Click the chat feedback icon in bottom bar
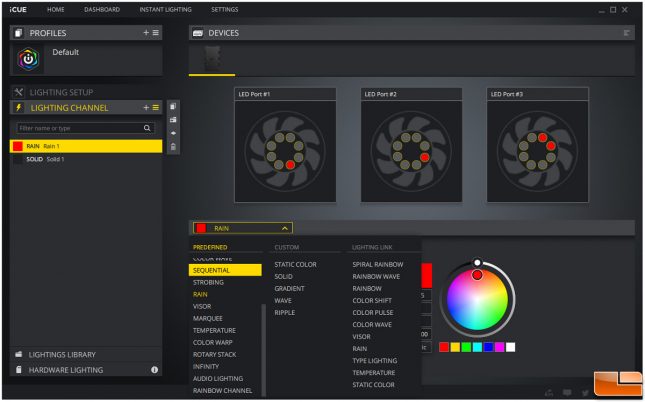The image size is (645, 402). tap(567, 393)
